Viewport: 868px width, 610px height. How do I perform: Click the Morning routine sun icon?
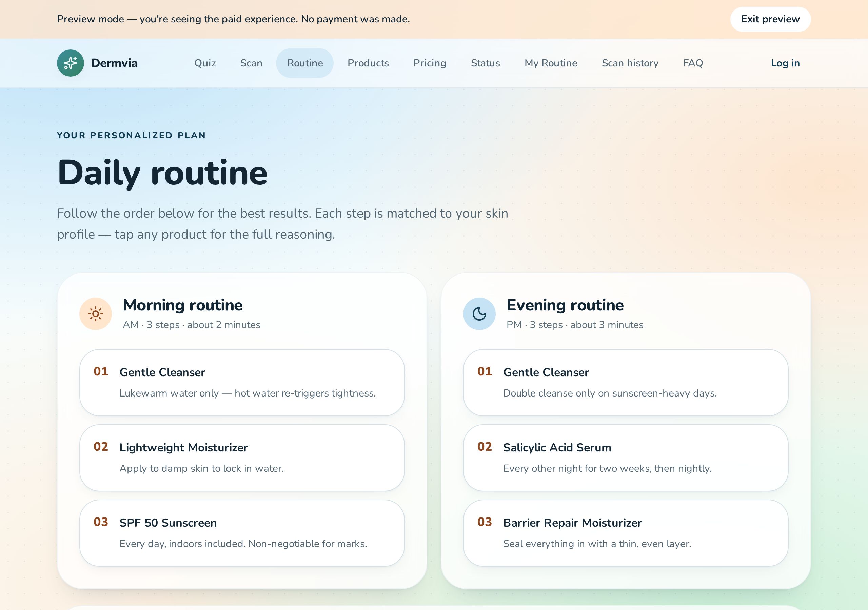96,314
